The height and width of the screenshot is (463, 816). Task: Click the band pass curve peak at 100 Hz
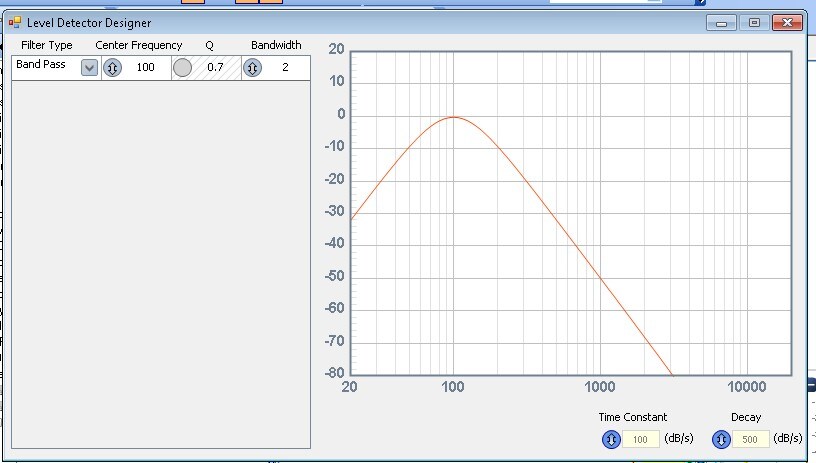coord(453,117)
